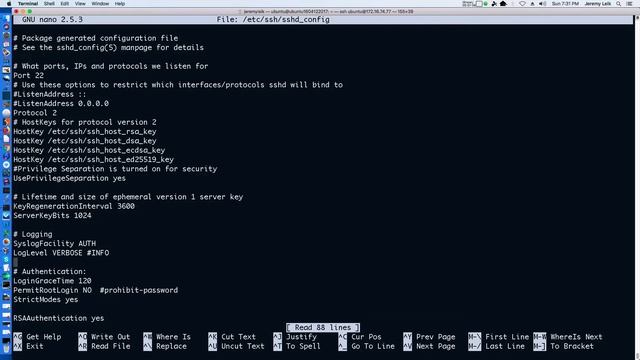Image resolution: width=640 pixels, height=360 pixels.
Task: Click the green zoom button of Terminal window
Action: 30,11
